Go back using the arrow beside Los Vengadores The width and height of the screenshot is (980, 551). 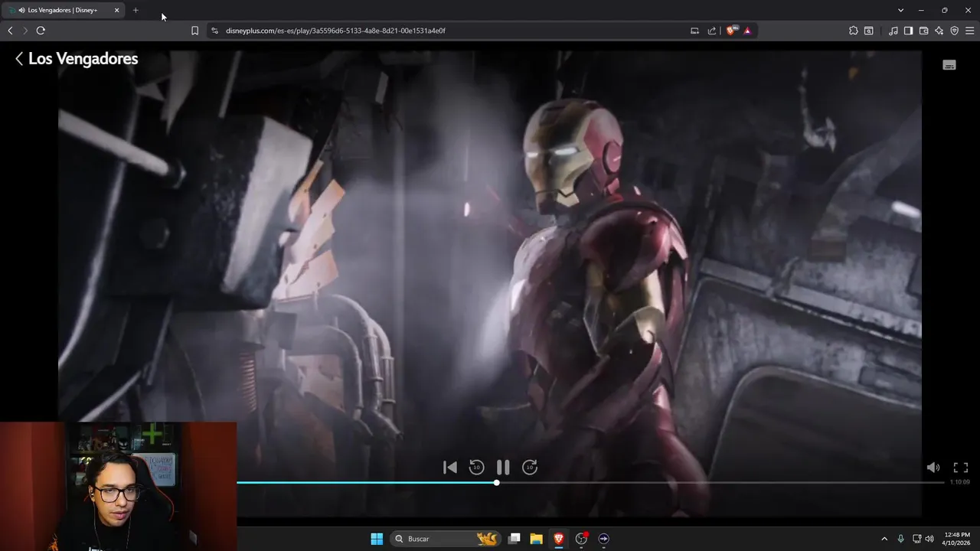click(19, 58)
